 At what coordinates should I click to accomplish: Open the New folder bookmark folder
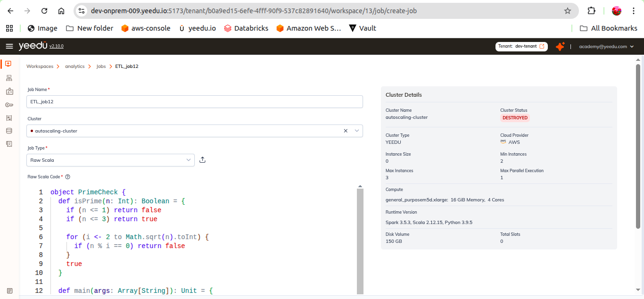tap(90, 28)
